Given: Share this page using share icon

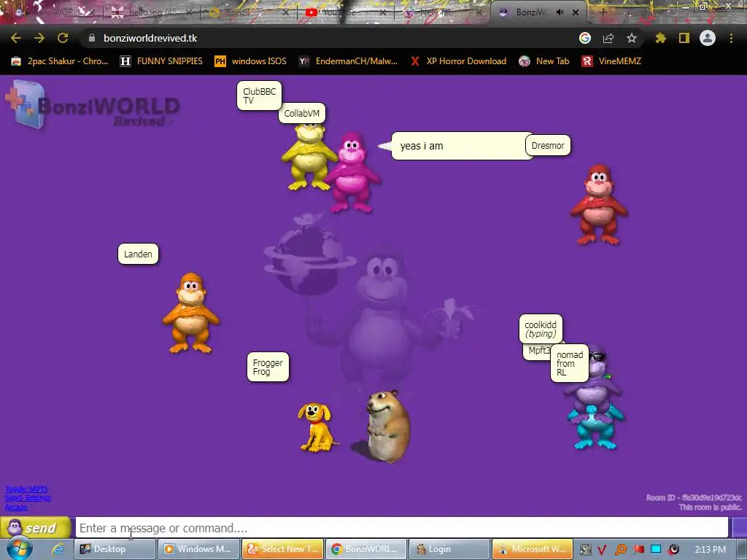Looking at the screenshot, I should 608,38.
